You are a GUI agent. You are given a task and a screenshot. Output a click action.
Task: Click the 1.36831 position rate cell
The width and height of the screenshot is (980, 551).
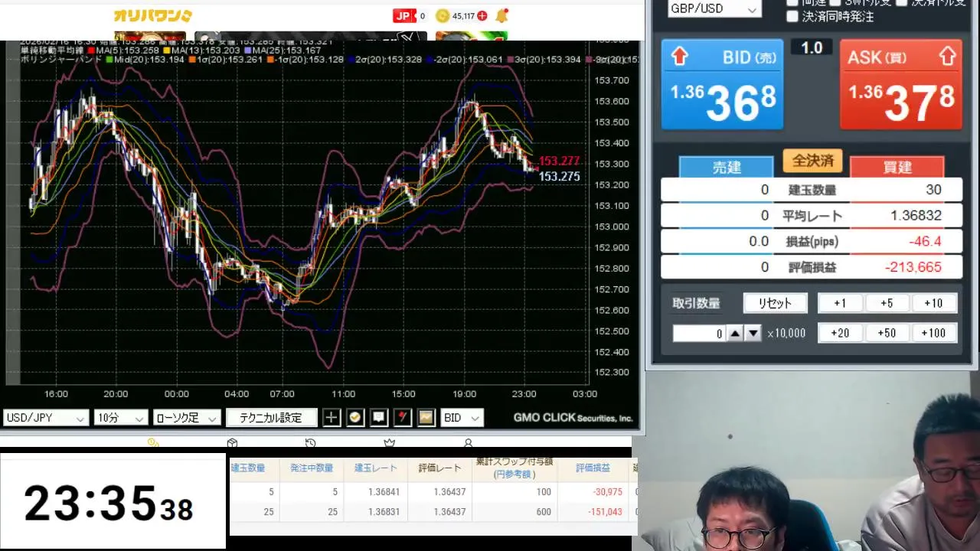coord(384,511)
